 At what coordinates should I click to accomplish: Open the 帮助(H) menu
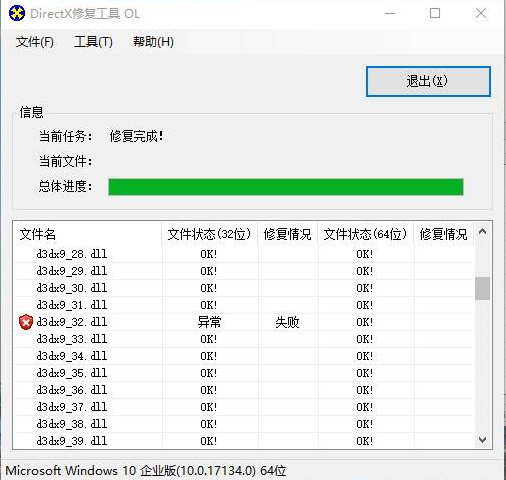point(153,42)
